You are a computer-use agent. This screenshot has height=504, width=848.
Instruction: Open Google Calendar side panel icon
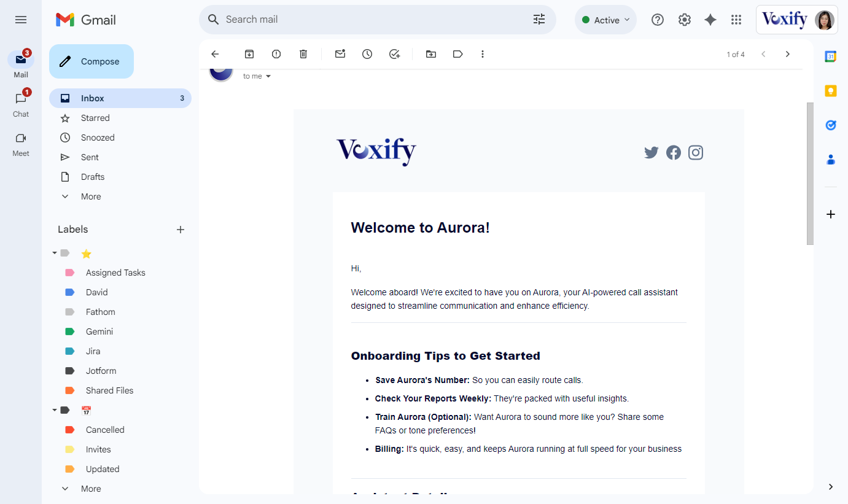831,56
